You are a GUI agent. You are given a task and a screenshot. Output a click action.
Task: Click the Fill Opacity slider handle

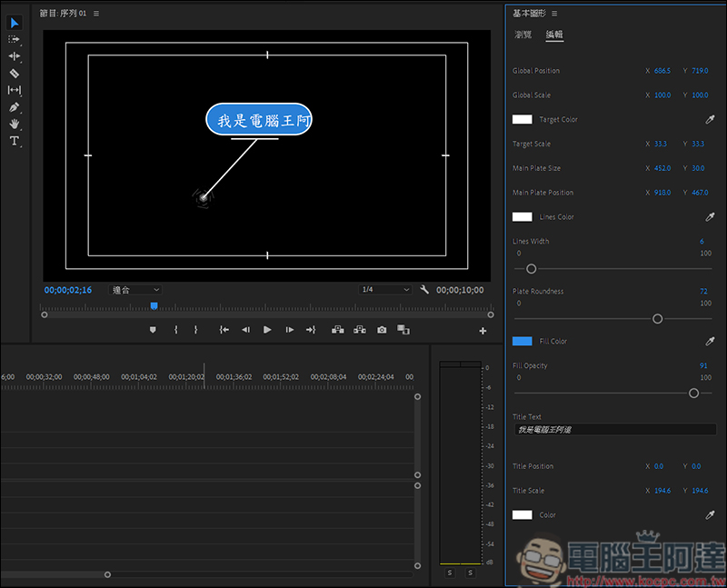[x=693, y=394]
